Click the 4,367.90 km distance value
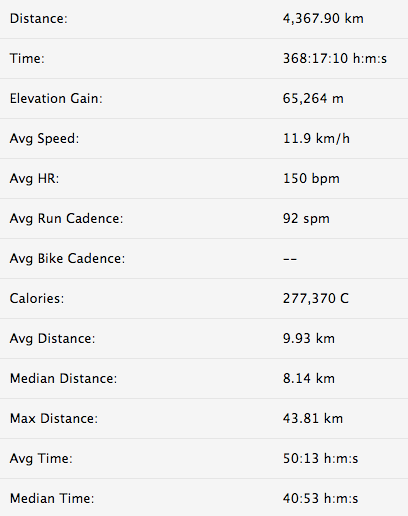This screenshot has width=408, height=516. [323, 19]
